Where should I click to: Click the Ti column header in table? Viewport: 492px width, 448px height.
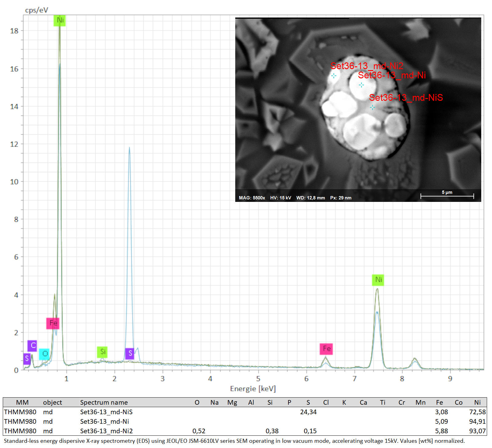click(x=383, y=403)
